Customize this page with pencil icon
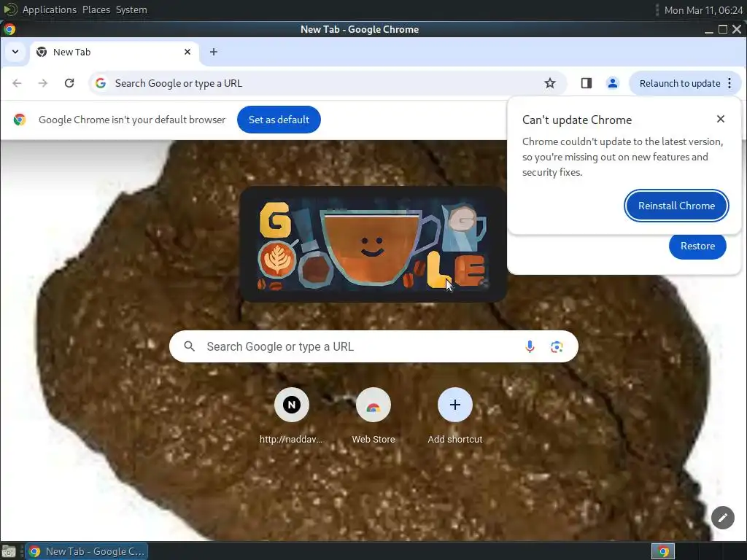This screenshot has height=560, width=747. coord(723,518)
